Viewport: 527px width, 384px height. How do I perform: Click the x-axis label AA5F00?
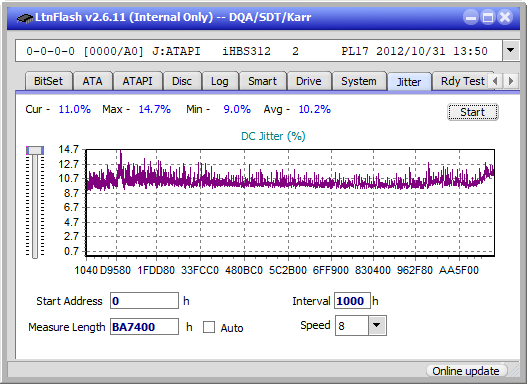coord(458,270)
